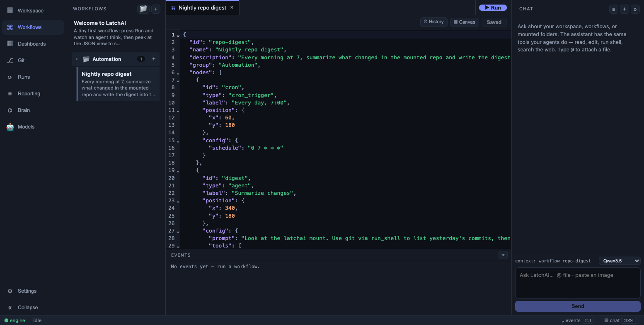The width and height of the screenshot is (644, 325).
Task: Click the idle status text
Action: (37, 320)
